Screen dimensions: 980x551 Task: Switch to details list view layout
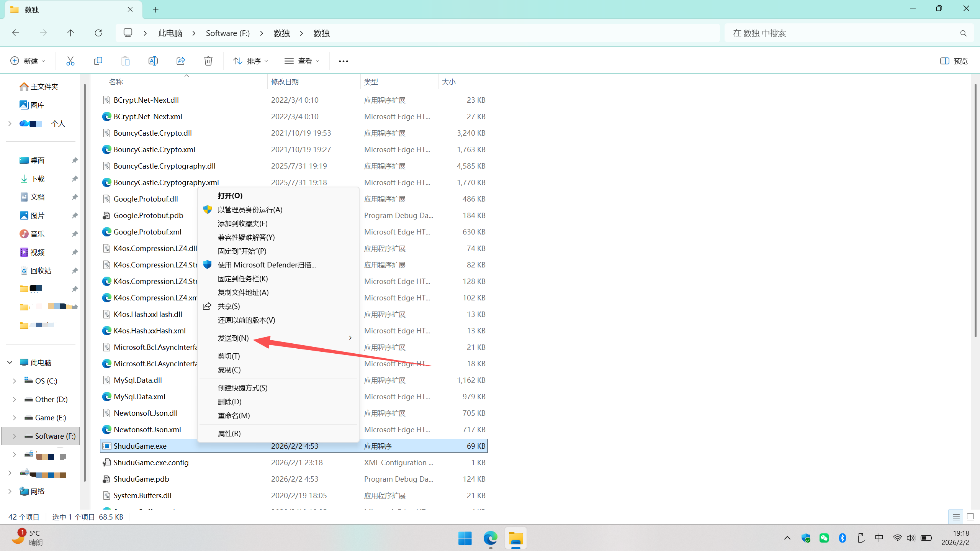pos(956,517)
